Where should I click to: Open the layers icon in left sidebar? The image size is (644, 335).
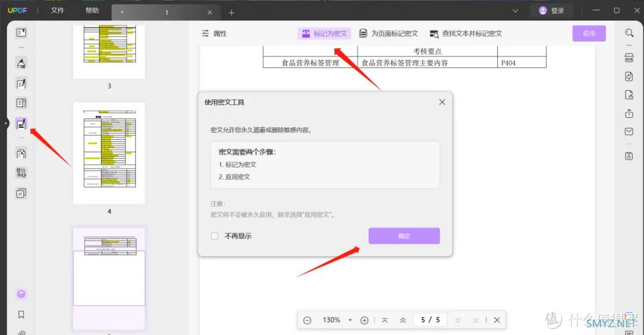point(21,294)
